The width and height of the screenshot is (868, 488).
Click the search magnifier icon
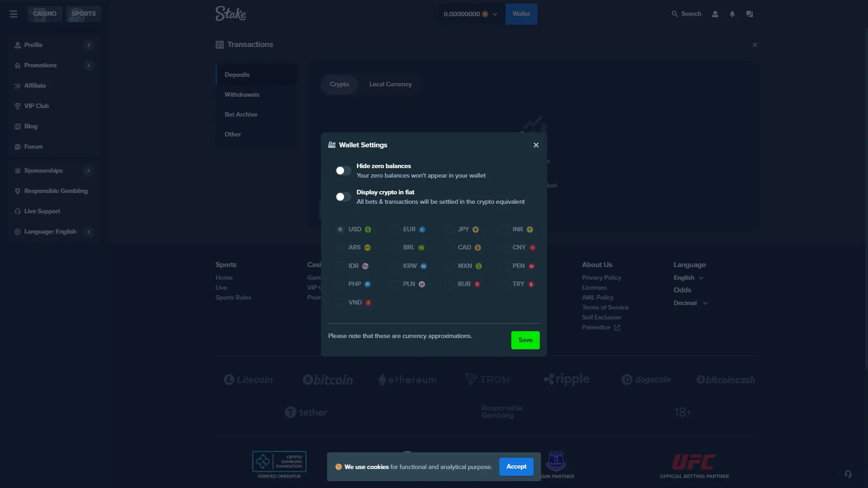tap(675, 14)
